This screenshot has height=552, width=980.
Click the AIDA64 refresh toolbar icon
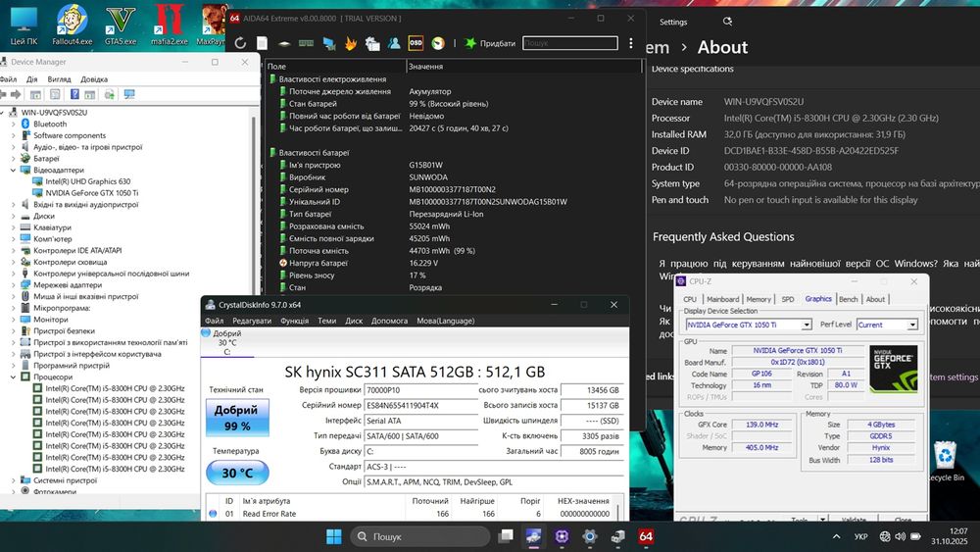[x=238, y=43]
